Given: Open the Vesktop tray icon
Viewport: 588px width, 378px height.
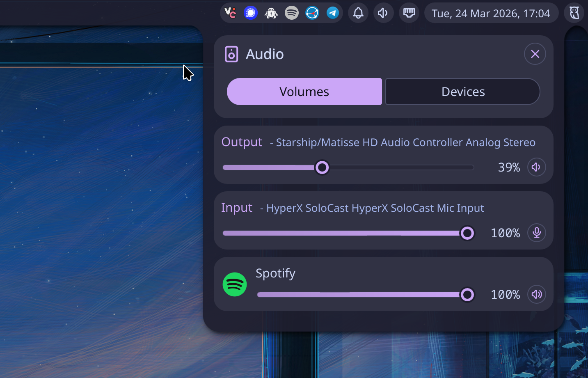Looking at the screenshot, I should tap(230, 13).
